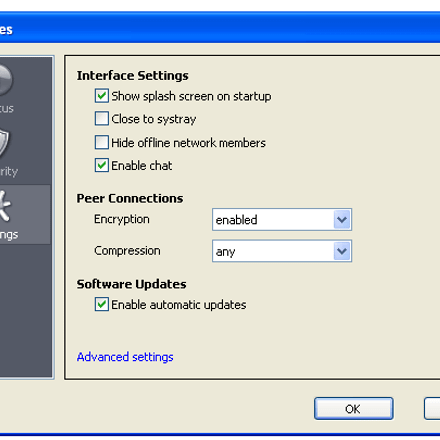Screen dimensions: 440x440
Task: Select the Security shield icon in sidebar
Action: coord(4,143)
